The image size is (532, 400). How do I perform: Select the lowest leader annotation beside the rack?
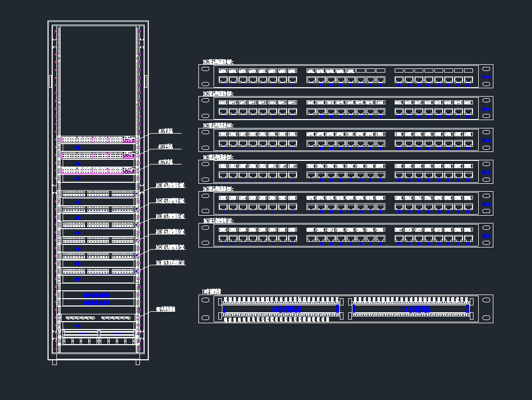(165, 309)
